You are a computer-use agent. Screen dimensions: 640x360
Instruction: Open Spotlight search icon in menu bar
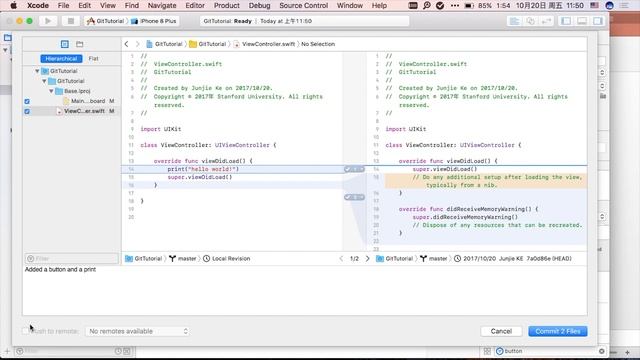[427, 5]
